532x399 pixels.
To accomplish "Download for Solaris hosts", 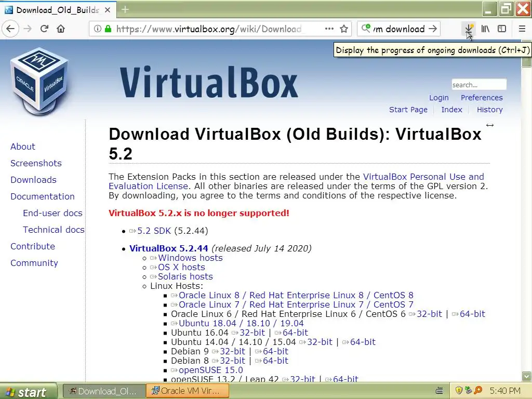I will 185,276.
